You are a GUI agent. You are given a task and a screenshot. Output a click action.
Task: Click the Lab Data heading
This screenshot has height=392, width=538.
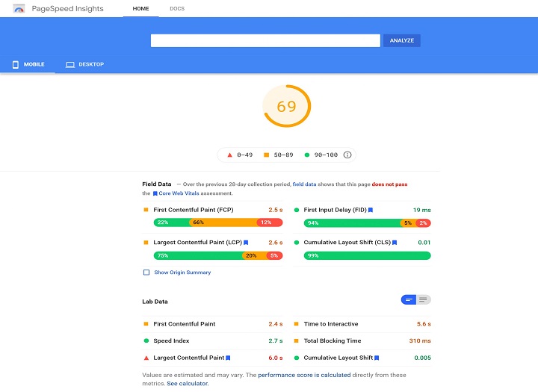(x=155, y=302)
